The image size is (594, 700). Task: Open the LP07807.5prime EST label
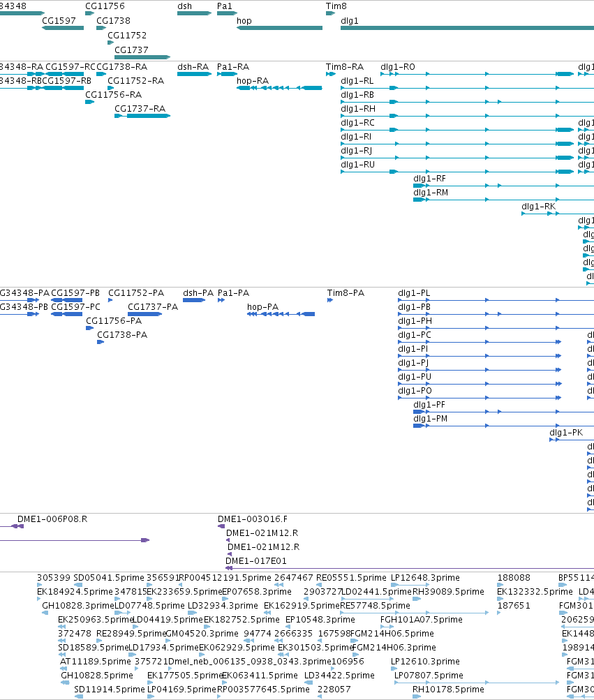tap(429, 676)
